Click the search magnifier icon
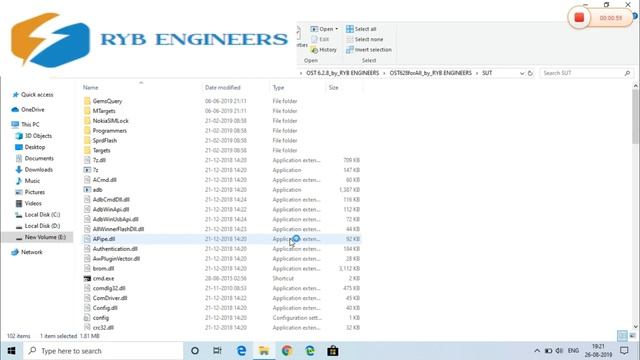The height and width of the screenshot is (360, 640). click(x=627, y=73)
